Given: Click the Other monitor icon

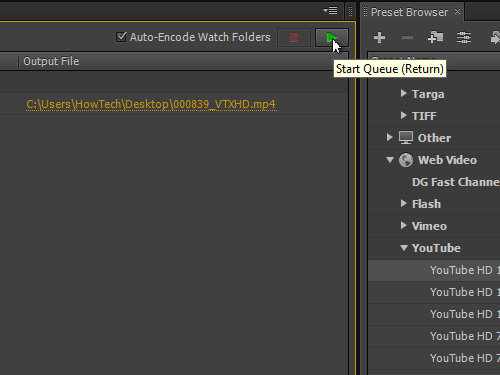Looking at the screenshot, I should click(x=406, y=138).
